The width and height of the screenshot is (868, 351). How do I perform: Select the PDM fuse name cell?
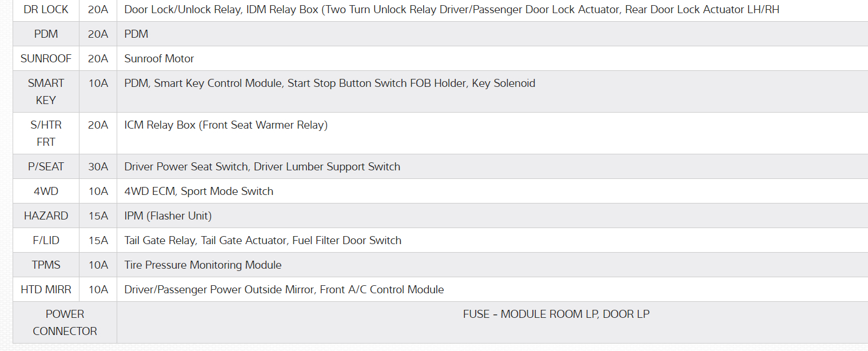(46, 34)
